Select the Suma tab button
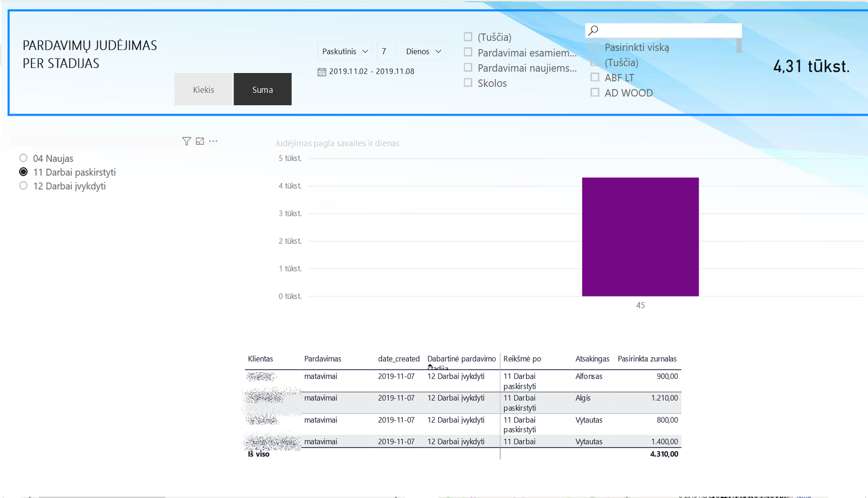 [262, 89]
